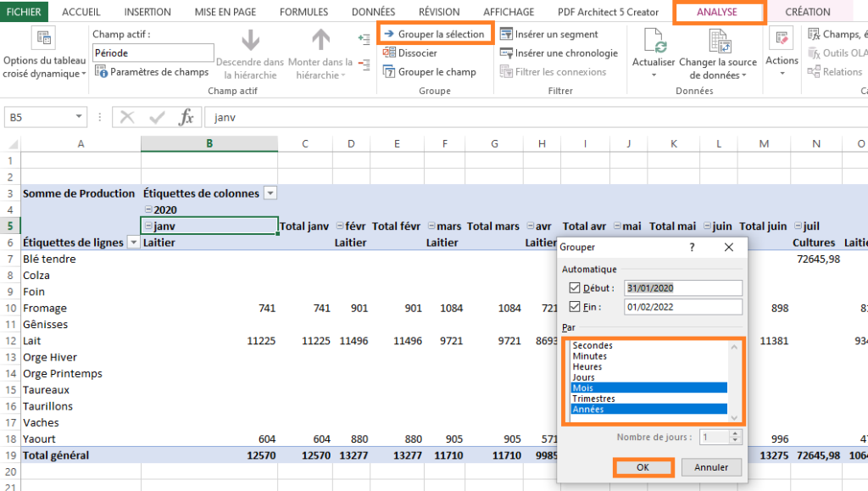Open the Étiquettes de colonnes filter dropdown
This screenshot has height=491, width=868.
[x=270, y=193]
